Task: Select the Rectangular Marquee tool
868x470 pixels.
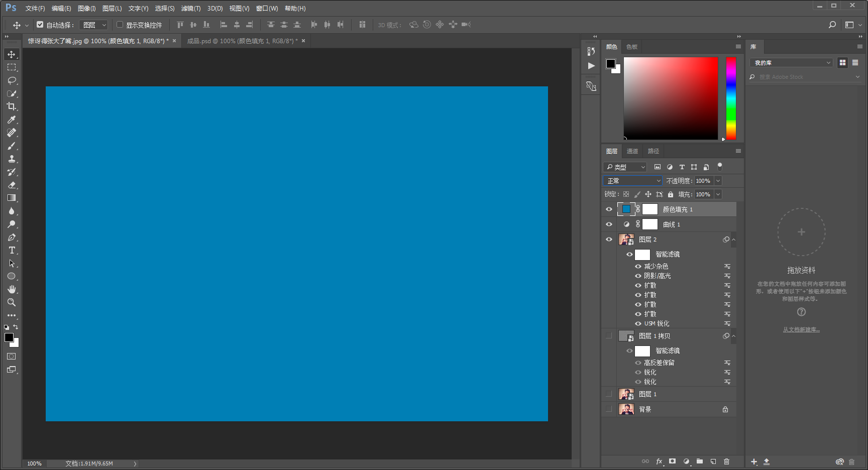Action: (12, 67)
